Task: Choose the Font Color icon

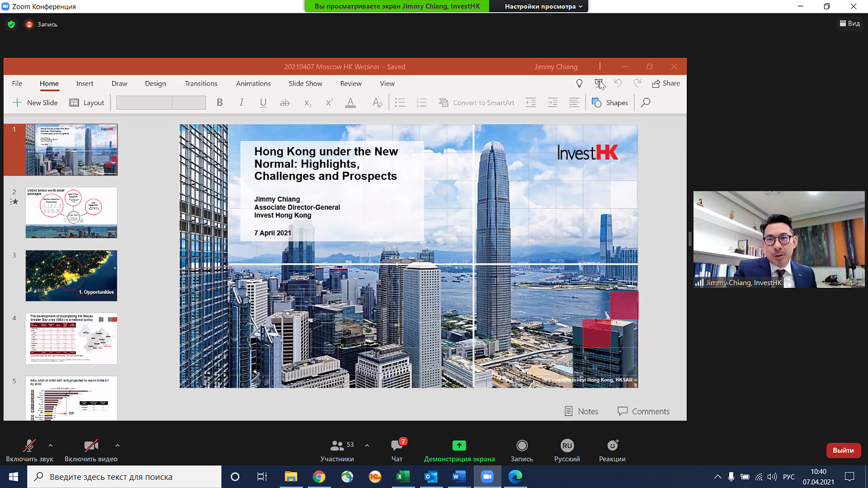Action: (x=351, y=102)
